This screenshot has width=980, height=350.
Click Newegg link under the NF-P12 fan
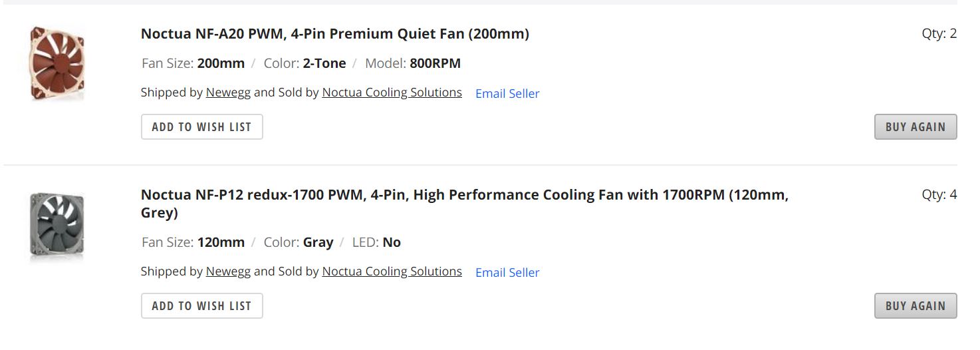click(228, 271)
